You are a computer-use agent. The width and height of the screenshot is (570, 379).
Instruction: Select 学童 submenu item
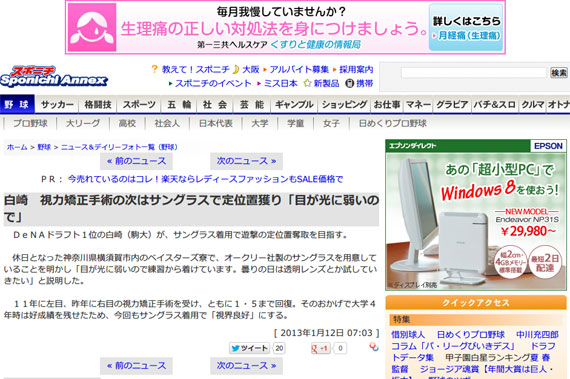point(295,124)
